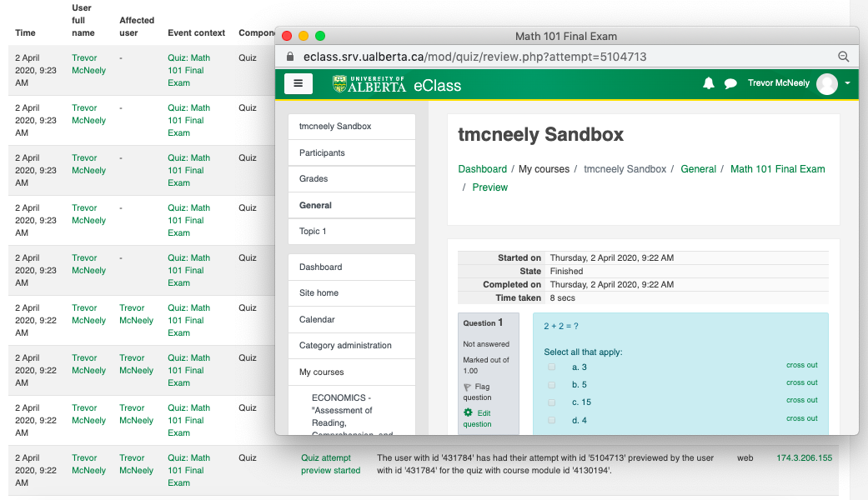This screenshot has height=500, width=868.
Task: Click the browser address bar URL
Action: click(x=475, y=57)
